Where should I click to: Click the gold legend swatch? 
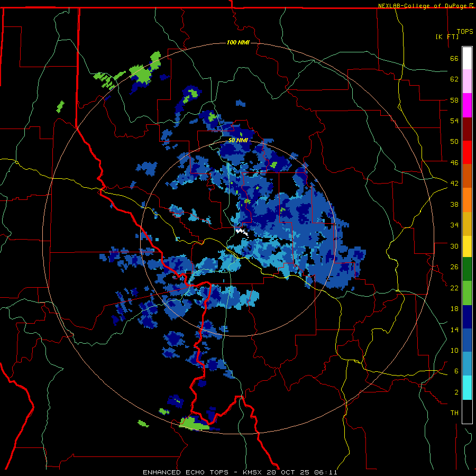(467, 223)
